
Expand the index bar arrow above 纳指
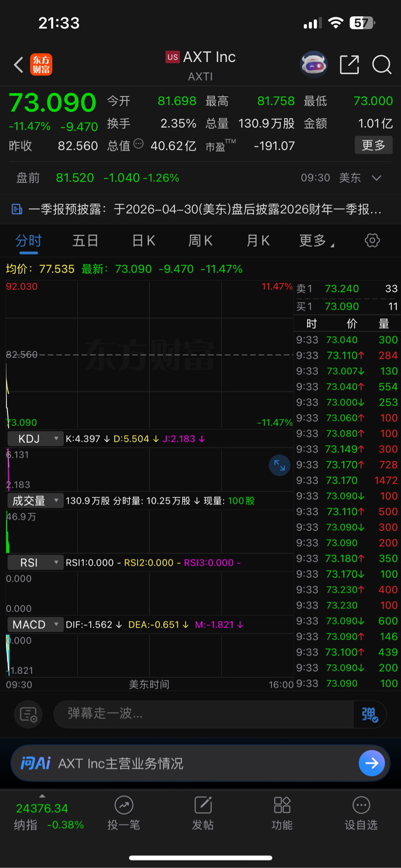[x=42, y=796]
